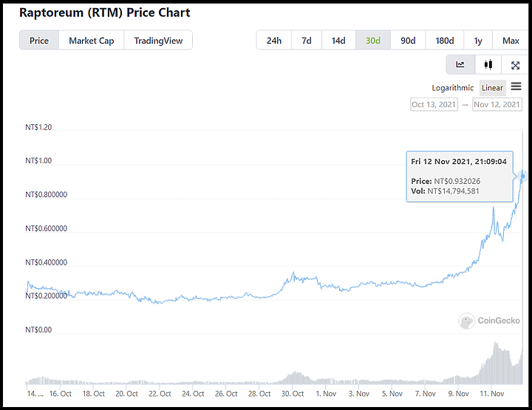The height and width of the screenshot is (410, 532).
Task: Select the 1y time range
Action: [x=478, y=41]
